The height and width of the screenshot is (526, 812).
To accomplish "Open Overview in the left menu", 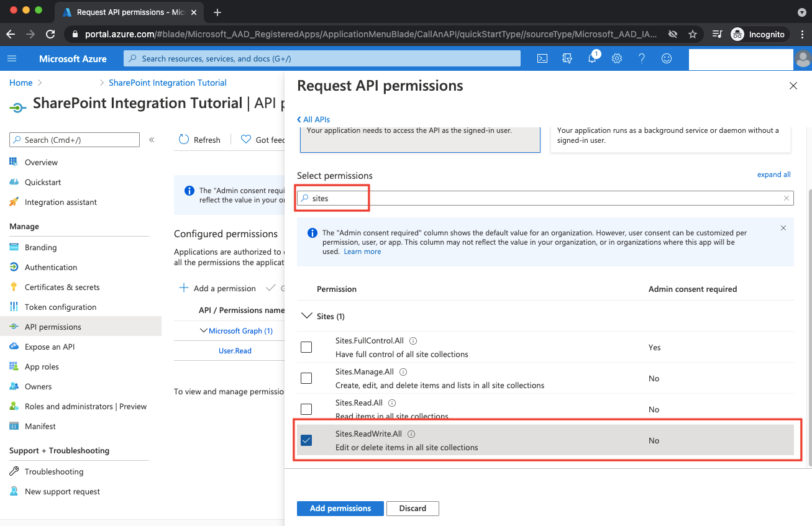I will point(41,162).
